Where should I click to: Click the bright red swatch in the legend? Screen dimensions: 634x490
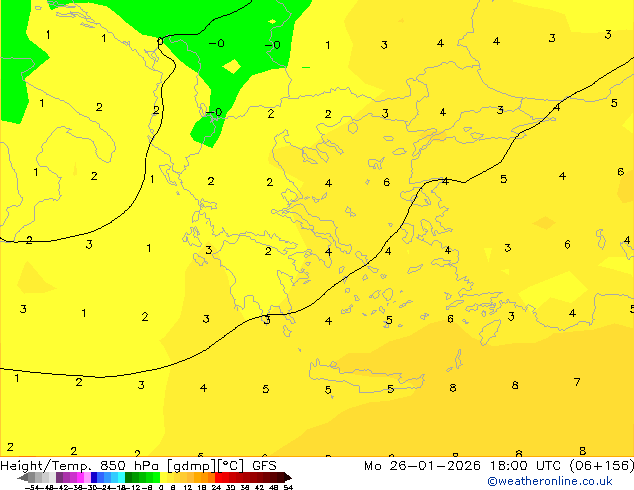pyautogui.click(x=218, y=477)
